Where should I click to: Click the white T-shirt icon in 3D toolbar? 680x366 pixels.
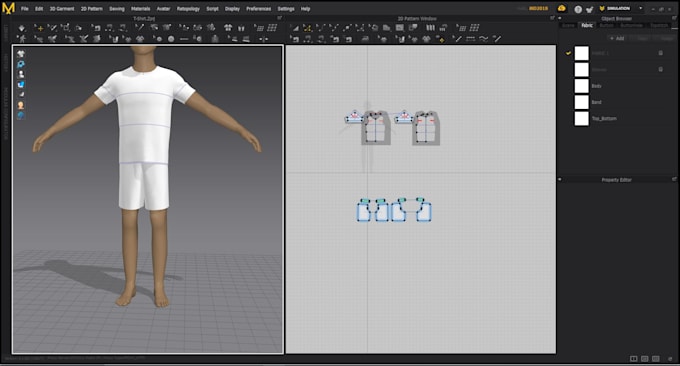point(228,28)
